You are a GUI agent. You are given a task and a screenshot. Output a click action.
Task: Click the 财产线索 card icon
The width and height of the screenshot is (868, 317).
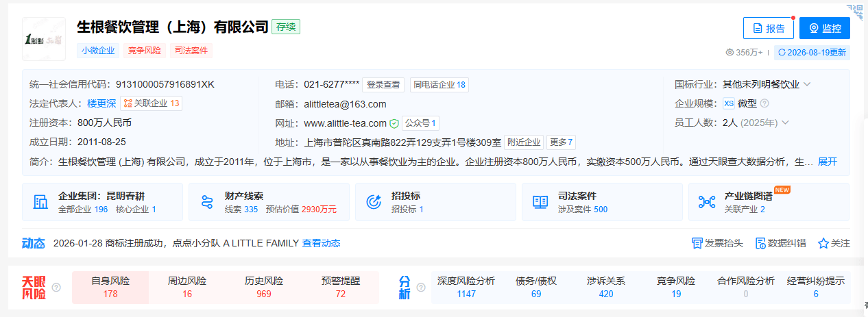[x=207, y=202]
